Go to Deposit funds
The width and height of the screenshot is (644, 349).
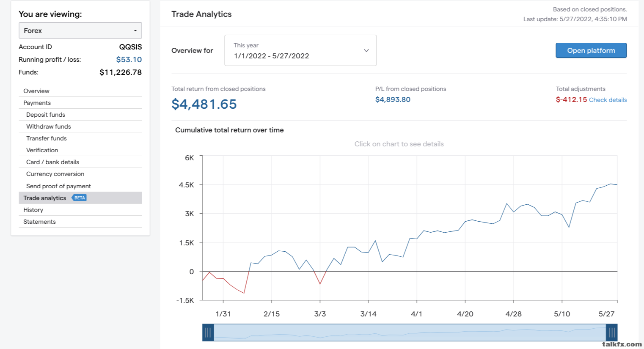pyautogui.click(x=80, y=115)
